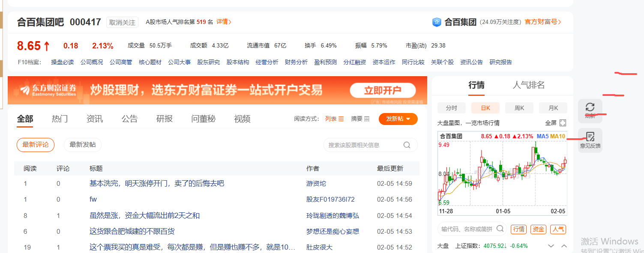Click the 行情 button beside code search
The width and height of the screenshot is (644, 253).
(x=519, y=229)
